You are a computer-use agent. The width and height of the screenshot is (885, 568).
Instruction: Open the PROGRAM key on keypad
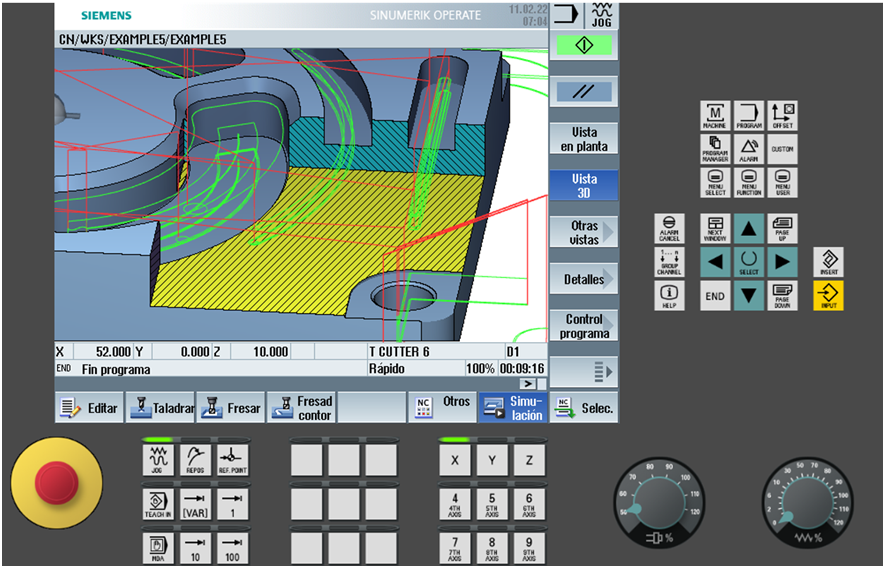tap(749, 116)
